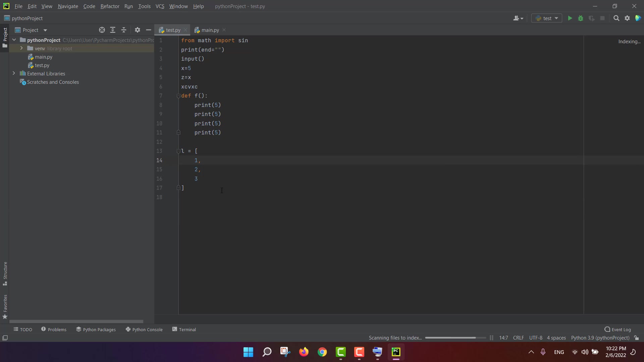Open the Python Console tool window

coord(144,329)
